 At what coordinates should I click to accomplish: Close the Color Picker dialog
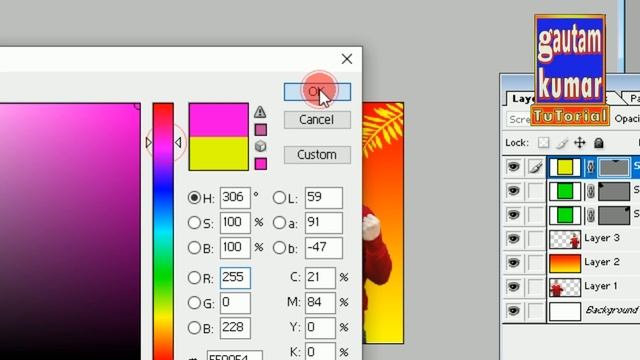(347, 59)
